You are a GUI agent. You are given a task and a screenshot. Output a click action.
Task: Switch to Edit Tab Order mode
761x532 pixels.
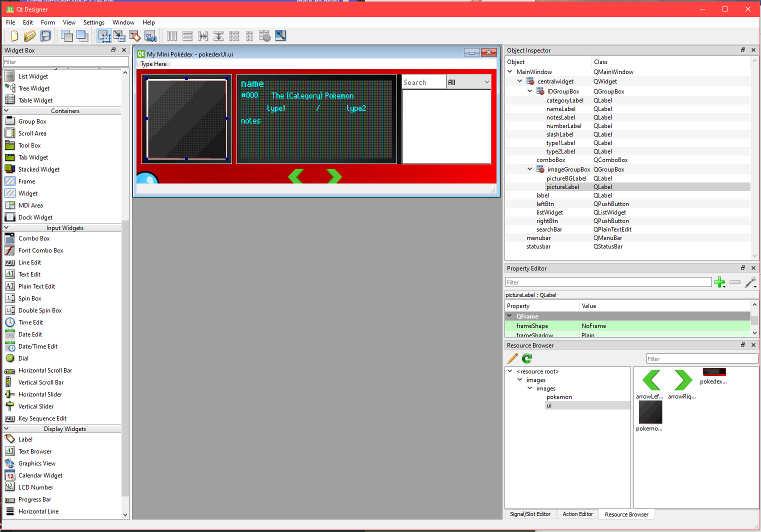pos(150,36)
